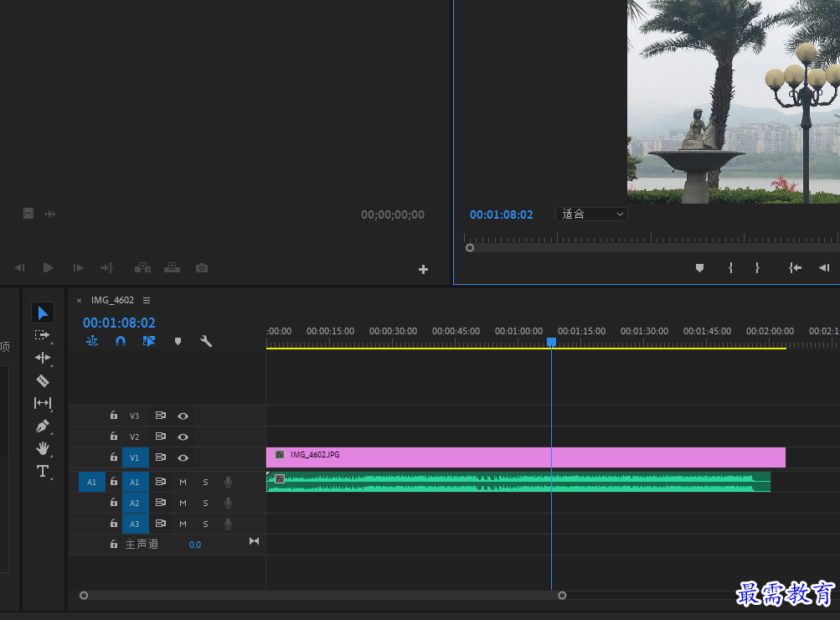Toggle A3 sync lock icon

coord(160,524)
